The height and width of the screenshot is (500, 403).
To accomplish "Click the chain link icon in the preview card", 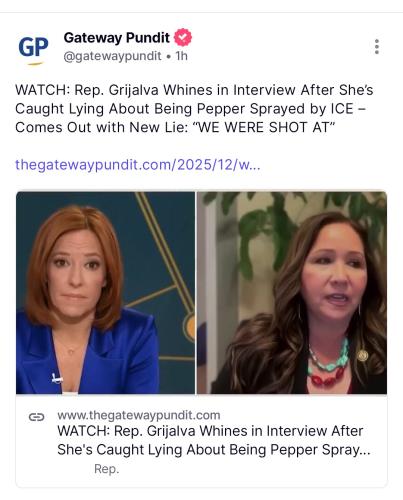I will pyautogui.click(x=37, y=417).
